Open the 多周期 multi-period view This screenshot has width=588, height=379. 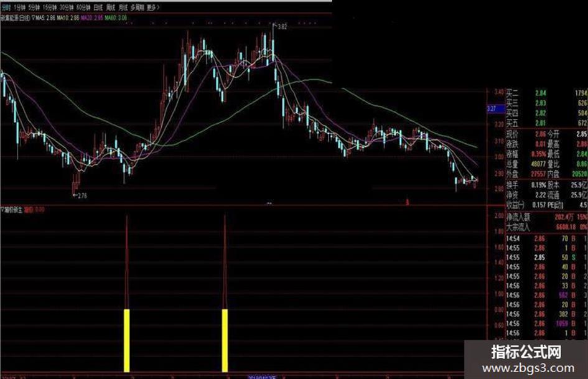point(138,7)
